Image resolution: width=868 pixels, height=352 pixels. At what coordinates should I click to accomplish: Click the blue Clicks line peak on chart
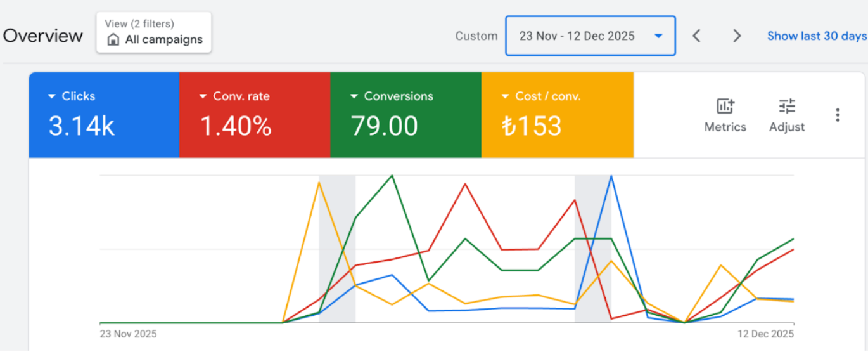[x=611, y=177]
